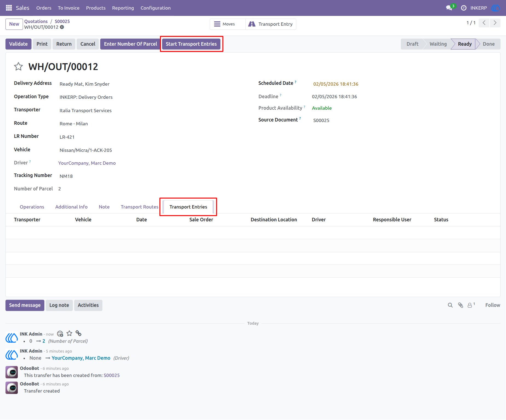Viewport: 506px width, 420px height.
Task: Open S00025 breadcrumb link
Action: tap(62, 21)
